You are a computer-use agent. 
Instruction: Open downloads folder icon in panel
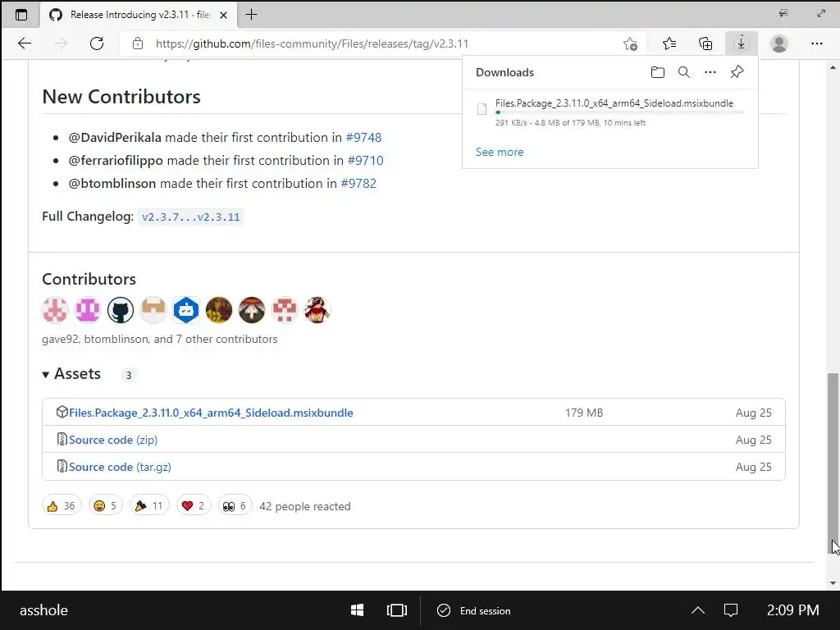click(x=657, y=72)
